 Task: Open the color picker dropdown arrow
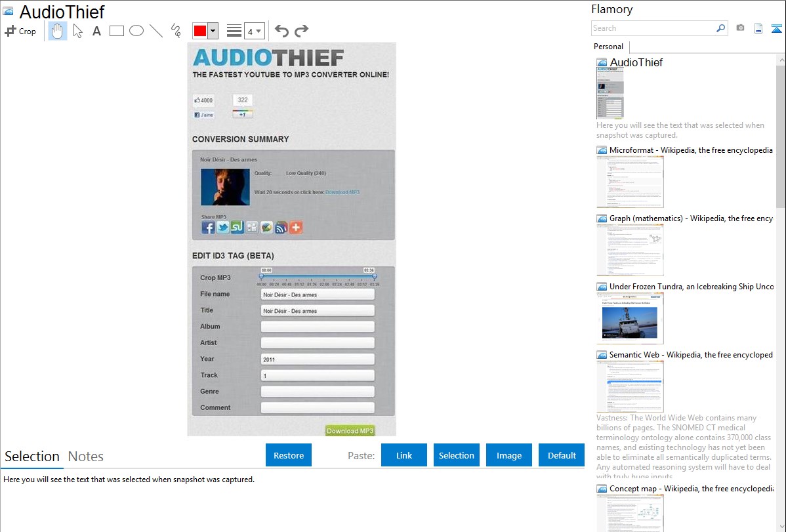213,31
